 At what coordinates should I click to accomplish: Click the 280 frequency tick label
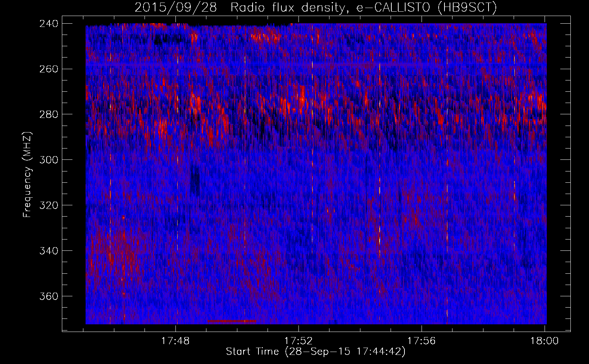tap(48, 115)
